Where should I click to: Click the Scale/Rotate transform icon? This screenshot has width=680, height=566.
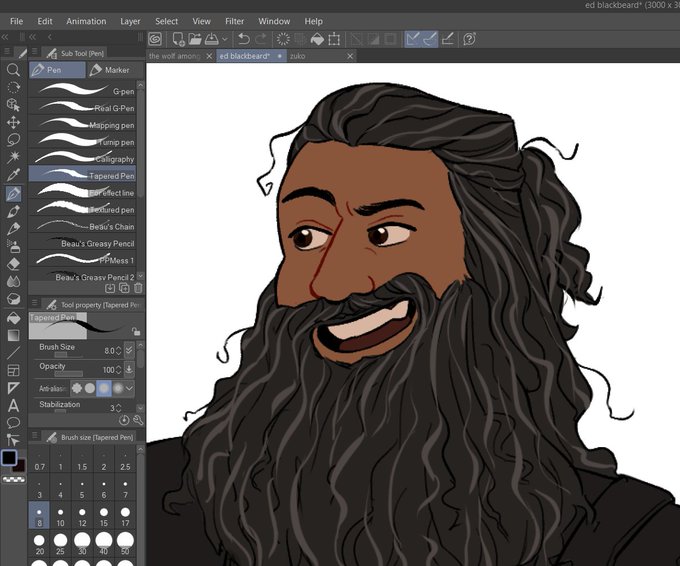click(334, 39)
